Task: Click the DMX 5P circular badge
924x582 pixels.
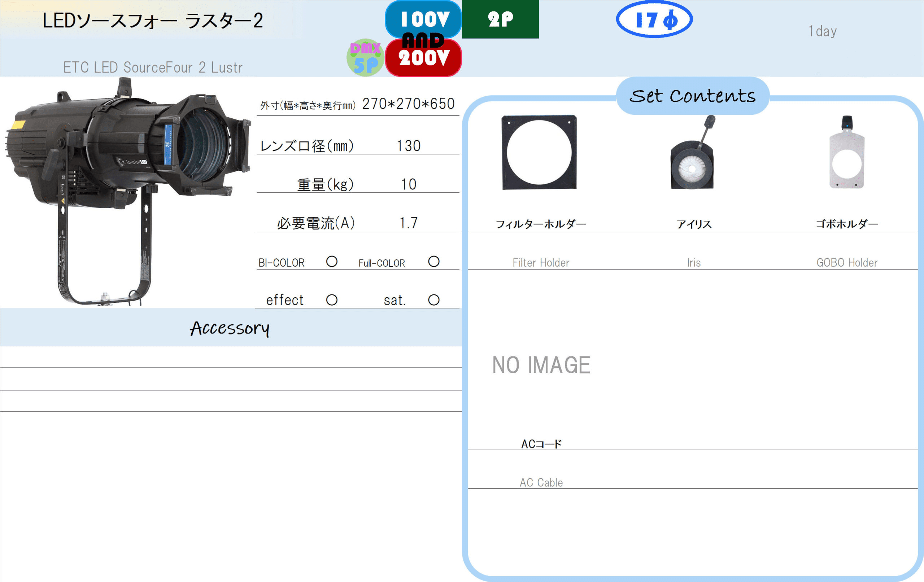Action: pos(365,57)
